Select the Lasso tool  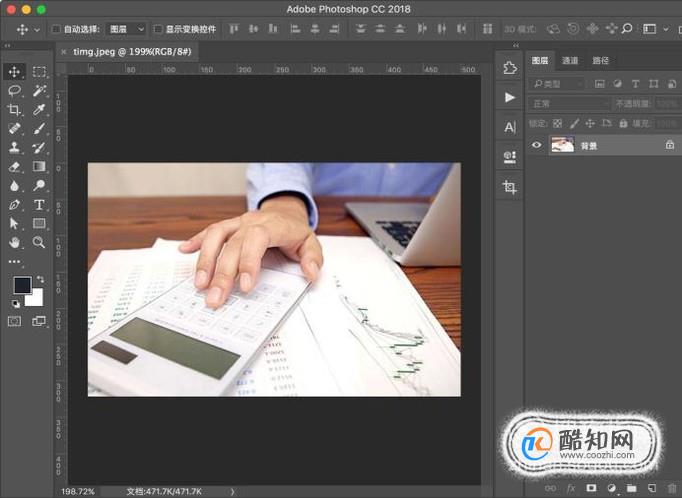pyautogui.click(x=14, y=90)
